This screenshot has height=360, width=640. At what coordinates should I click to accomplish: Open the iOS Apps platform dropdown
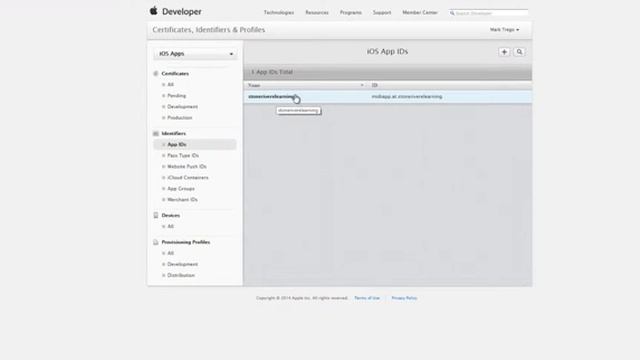195,54
